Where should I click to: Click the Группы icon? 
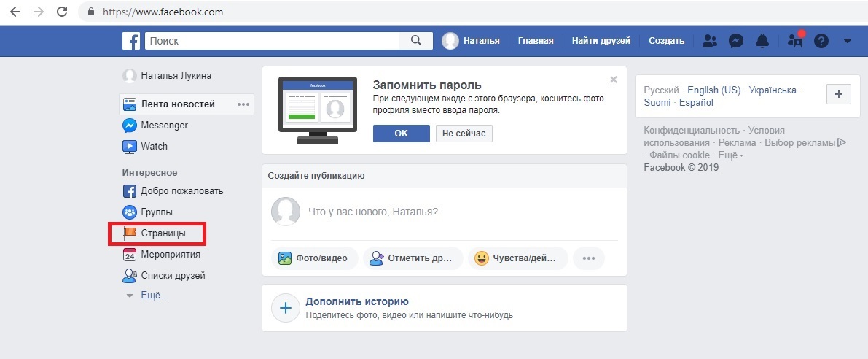coord(130,212)
